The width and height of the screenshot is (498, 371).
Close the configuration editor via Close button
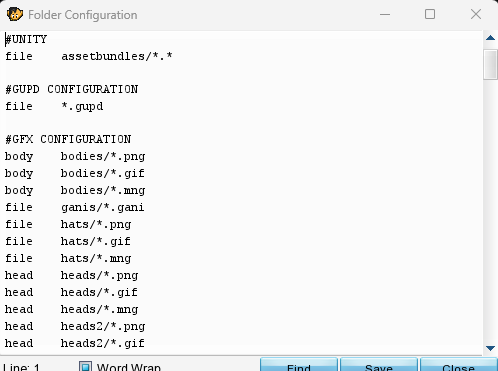click(x=459, y=365)
